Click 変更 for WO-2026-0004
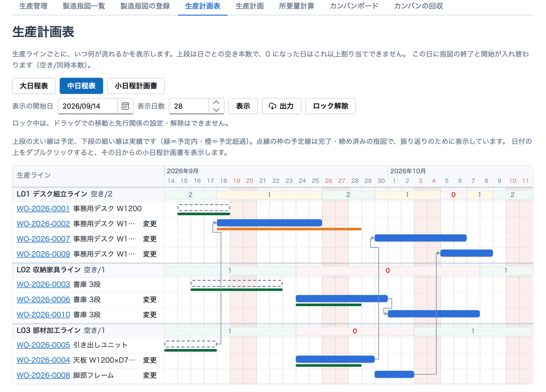This screenshot has width=546, height=392. click(x=150, y=360)
